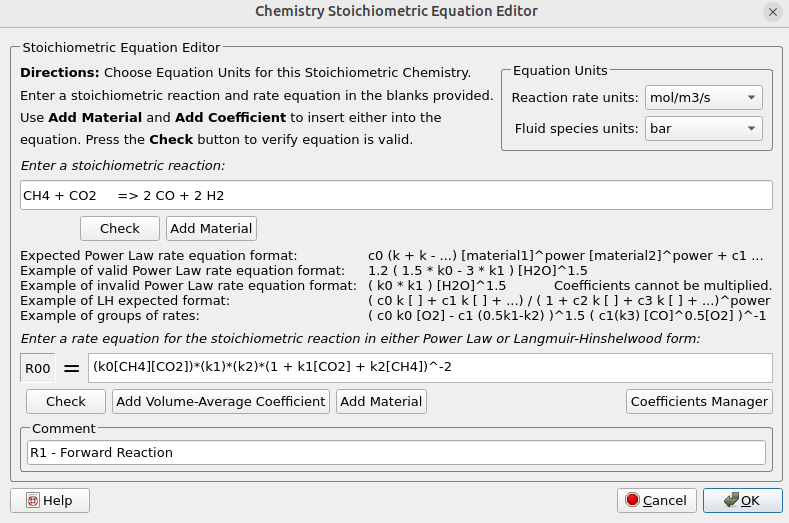Image resolution: width=789 pixels, height=523 pixels.
Task: Close the Stoichiometric Equation Editor window
Action: coord(773,12)
